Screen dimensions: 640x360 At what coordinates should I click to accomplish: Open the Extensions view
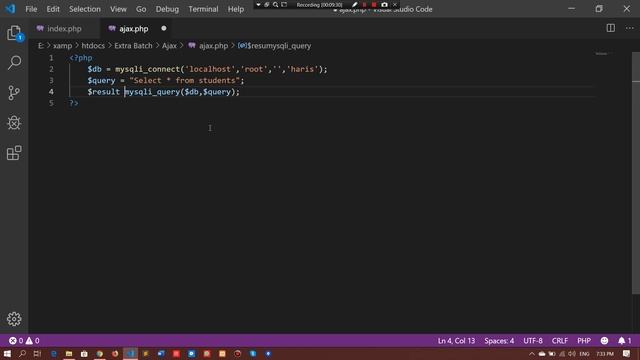click(14, 153)
